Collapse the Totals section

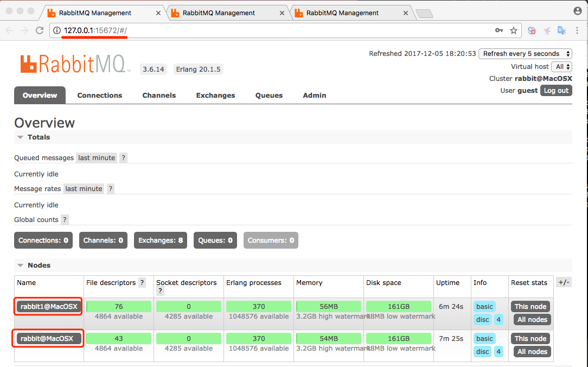20,137
